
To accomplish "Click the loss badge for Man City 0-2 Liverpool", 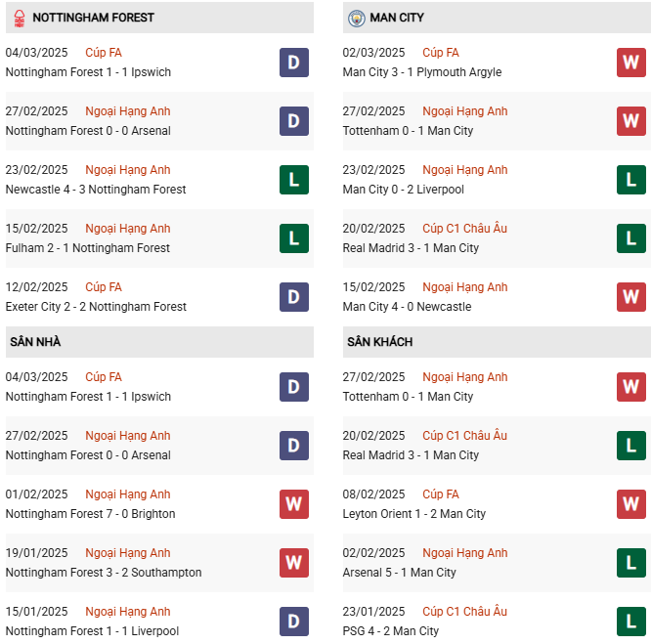I will pos(630,180).
